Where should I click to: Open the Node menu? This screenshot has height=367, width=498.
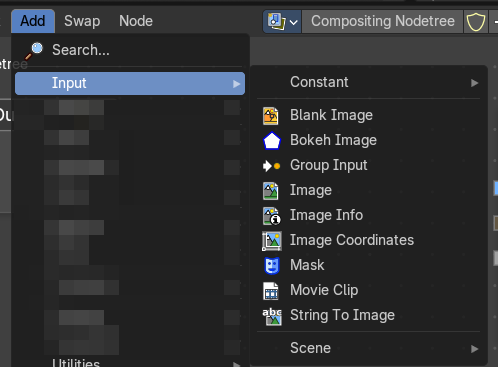[x=136, y=21]
